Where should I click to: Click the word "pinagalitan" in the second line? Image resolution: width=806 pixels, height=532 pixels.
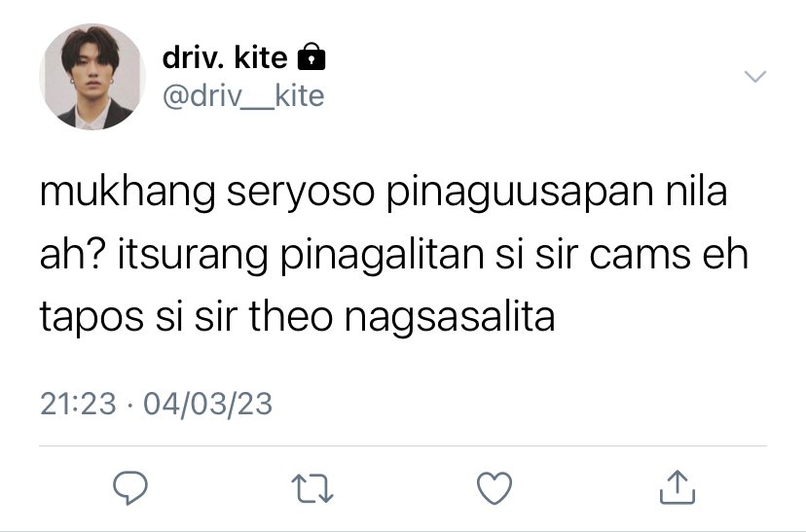(383, 256)
